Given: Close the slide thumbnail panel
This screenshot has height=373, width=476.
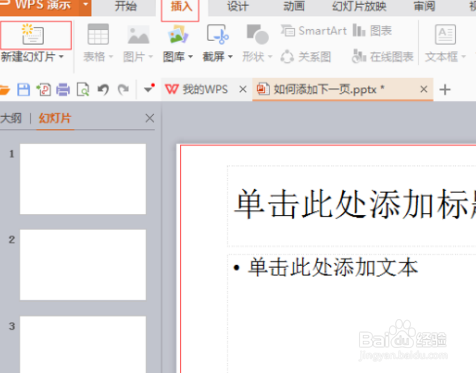Looking at the screenshot, I should tap(150, 118).
